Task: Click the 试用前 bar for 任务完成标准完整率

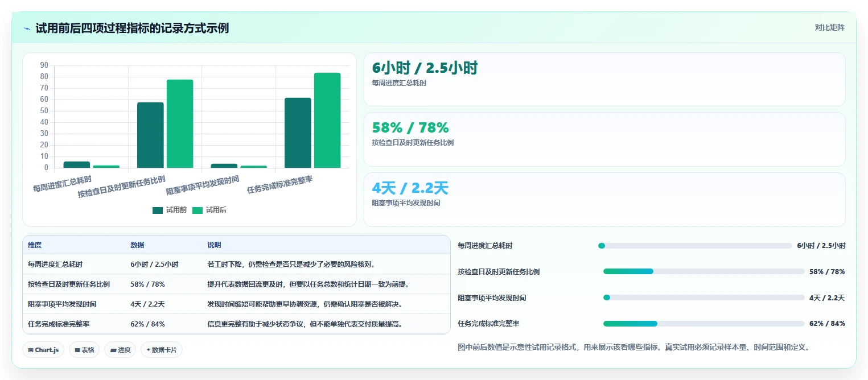Action: pyautogui.click(x=298, y=133)
